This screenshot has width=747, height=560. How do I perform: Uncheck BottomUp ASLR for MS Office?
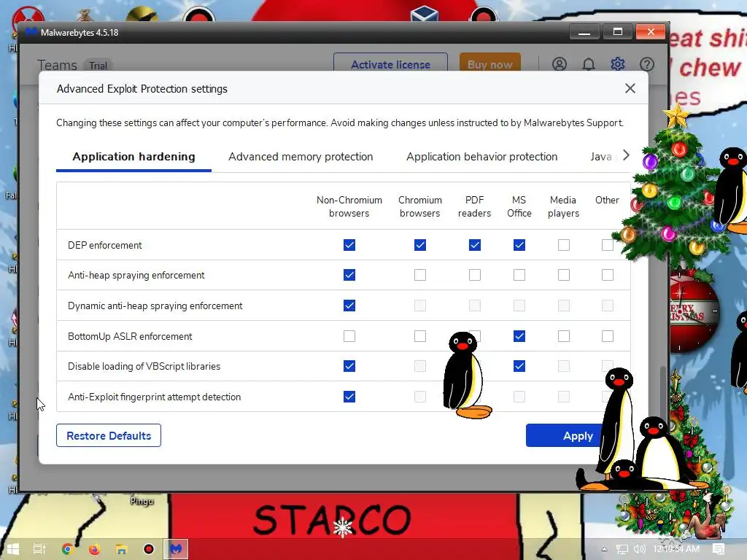click(x=519, y=336)
